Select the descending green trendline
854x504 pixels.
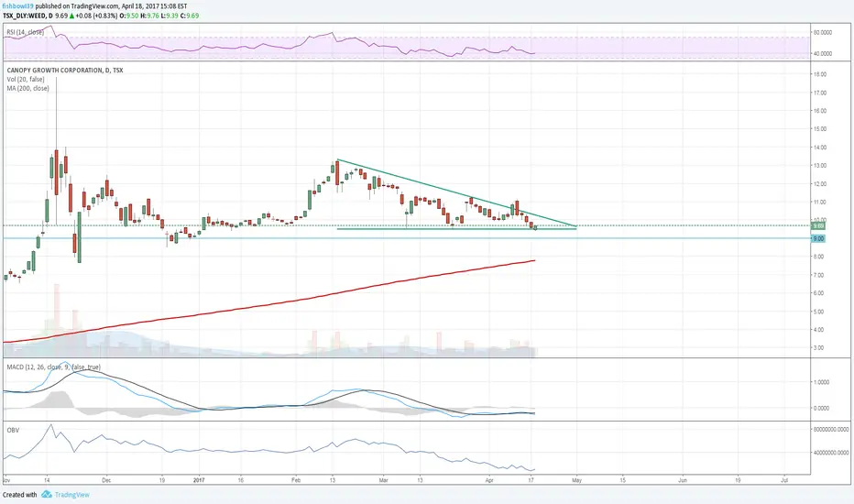456,192
